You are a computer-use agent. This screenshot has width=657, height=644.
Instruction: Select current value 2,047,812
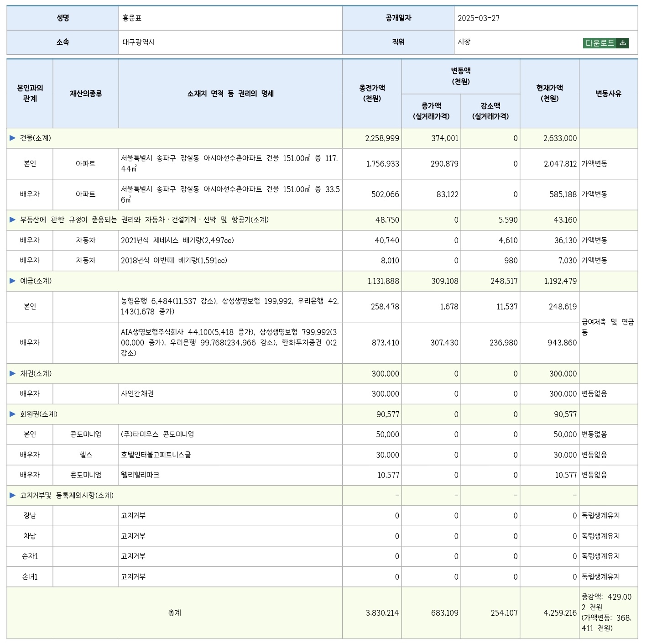[560, 163]
